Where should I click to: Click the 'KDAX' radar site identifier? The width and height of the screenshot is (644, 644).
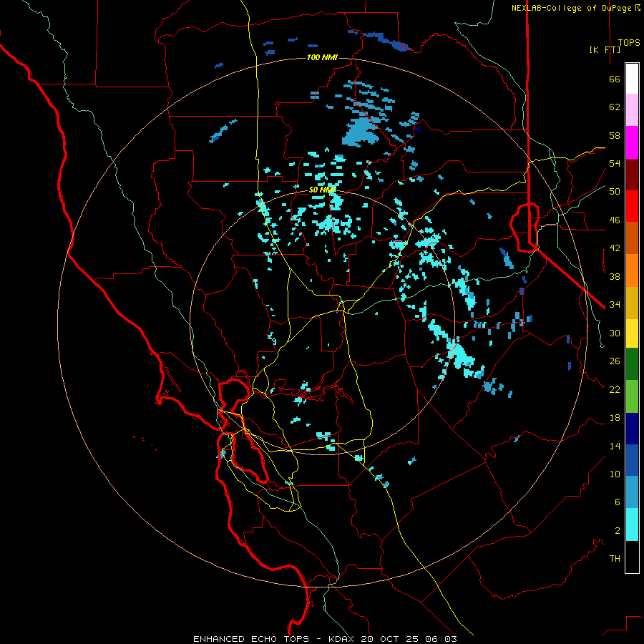point(342,639)
